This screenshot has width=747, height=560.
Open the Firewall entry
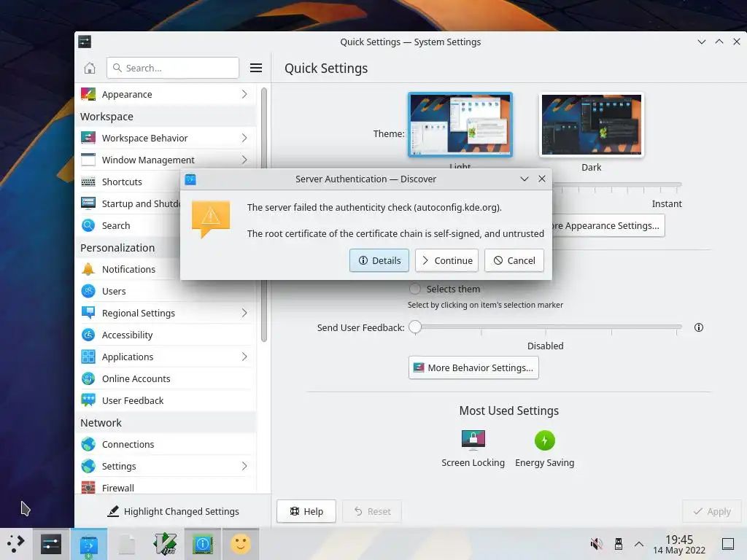[x=166, y=488]
